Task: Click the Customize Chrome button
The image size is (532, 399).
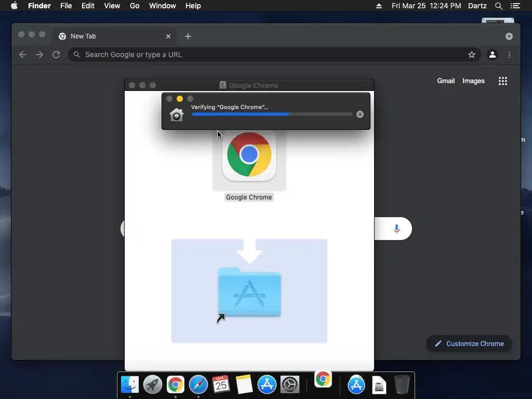Action: click(x=469, y=344)
